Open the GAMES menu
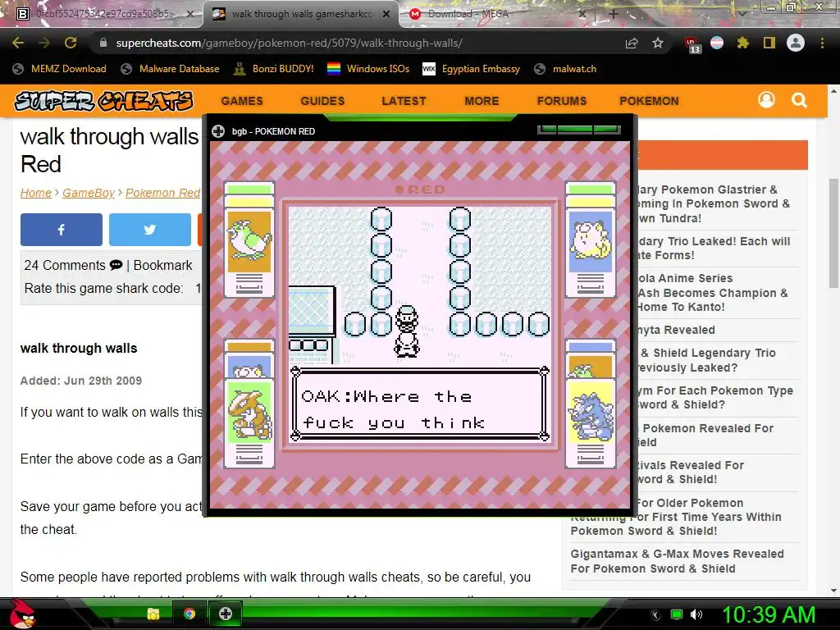Image resolution: width=840 pixels, height=630 pixels. (242, 101)
